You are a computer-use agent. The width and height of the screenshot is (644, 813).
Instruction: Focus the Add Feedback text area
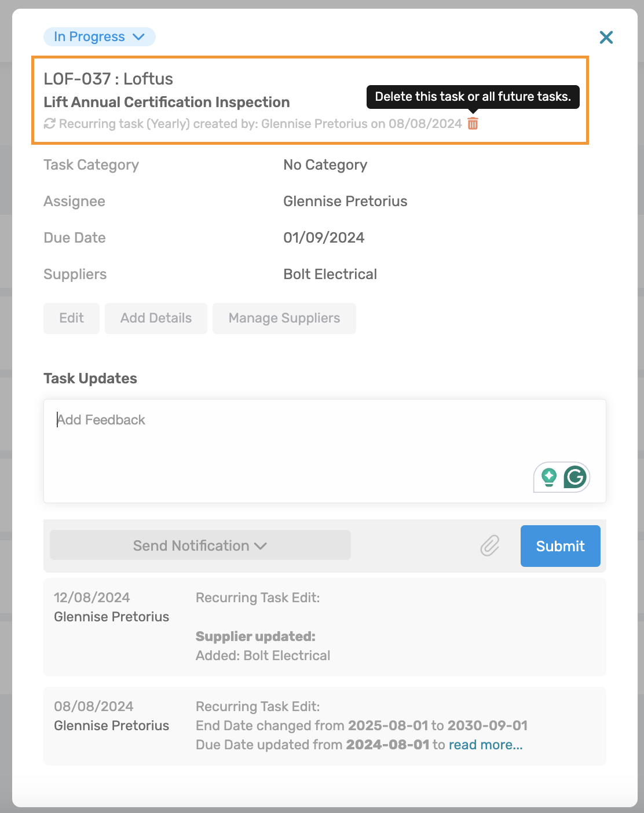click(325, 451)
